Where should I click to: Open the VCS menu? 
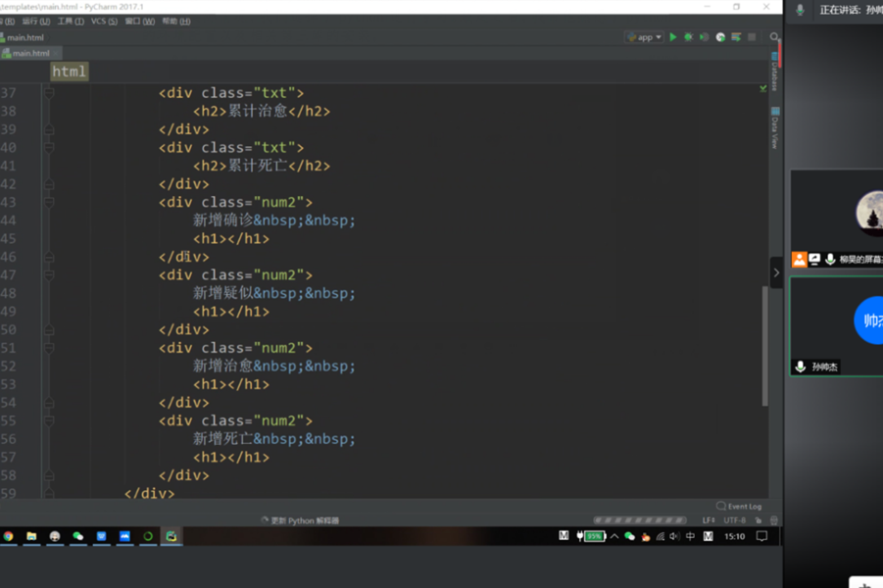tap(104, 21)
